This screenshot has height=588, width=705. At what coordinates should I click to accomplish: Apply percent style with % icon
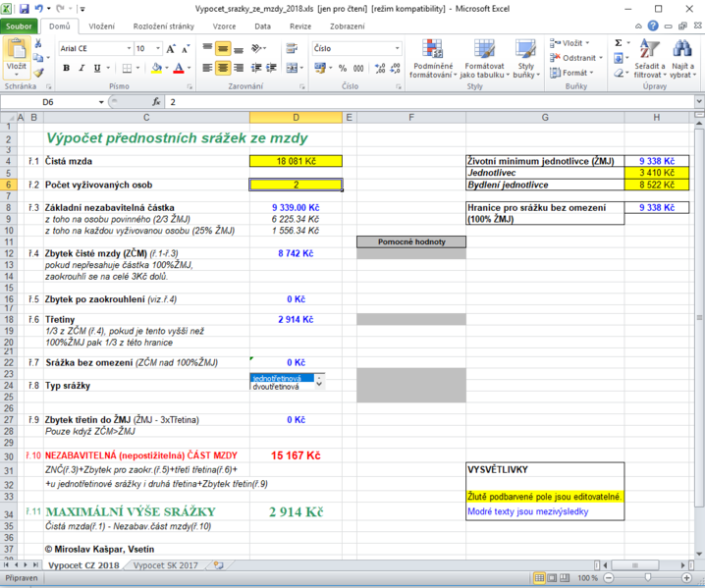(x=343, y=69)
